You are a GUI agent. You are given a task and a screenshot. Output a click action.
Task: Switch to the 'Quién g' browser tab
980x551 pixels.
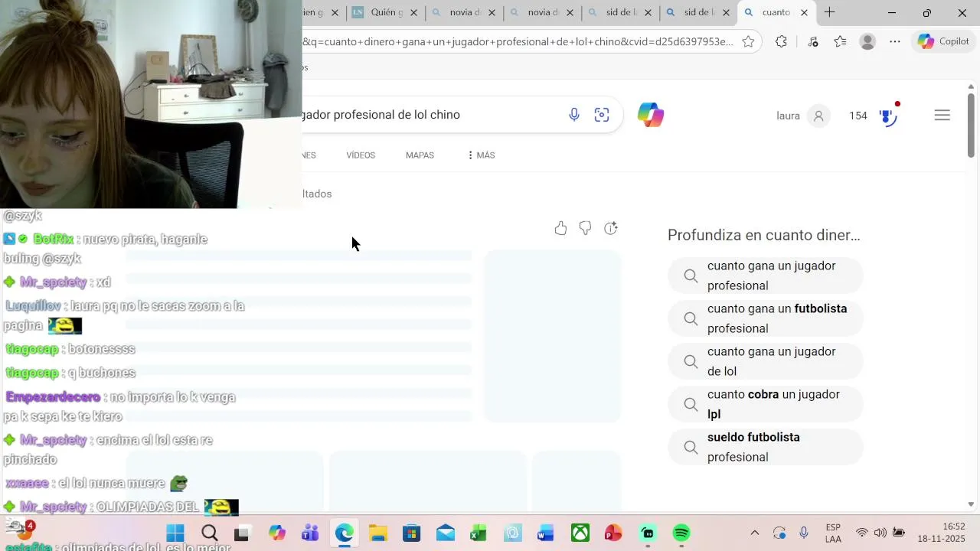(x=388, y=12)
